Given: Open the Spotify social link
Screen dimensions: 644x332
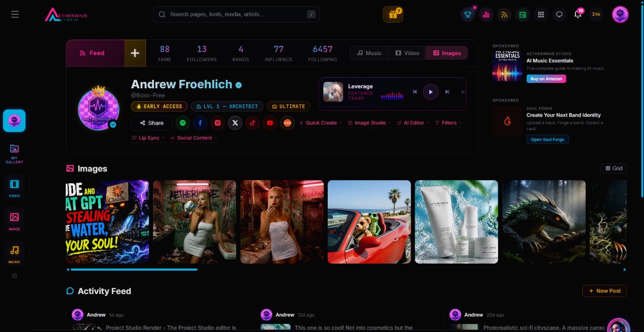Looking at the screenshot, I should (x=183, y=123).
